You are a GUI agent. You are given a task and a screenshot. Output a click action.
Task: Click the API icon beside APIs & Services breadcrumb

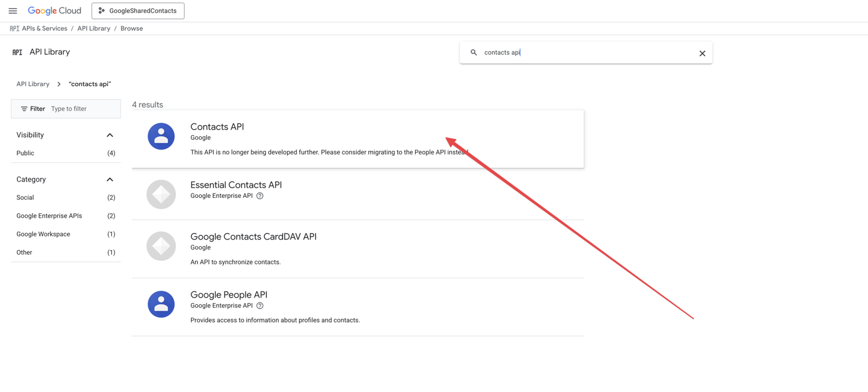point(15,29)
